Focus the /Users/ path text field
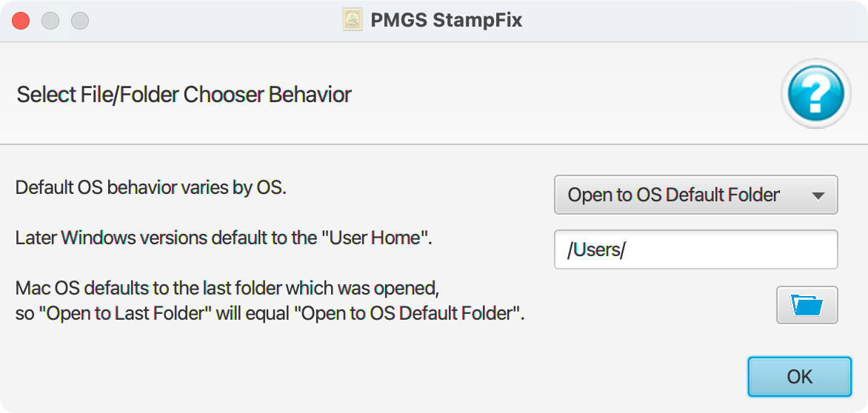The height and width of the screenshot is (413, 868). tap(696, 249)
